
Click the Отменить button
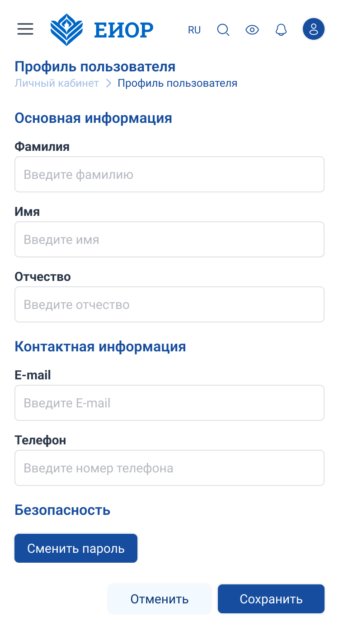pos(160,599)
